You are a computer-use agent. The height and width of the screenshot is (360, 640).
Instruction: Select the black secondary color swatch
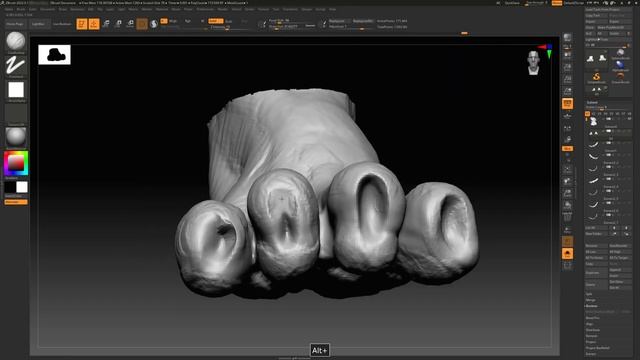[x=10, y=187]
